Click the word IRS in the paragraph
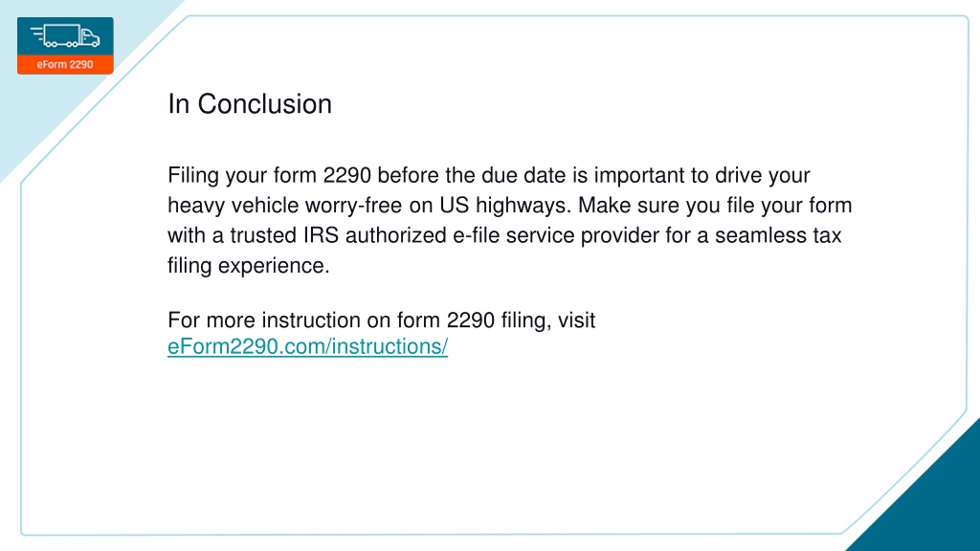 pyautogui.click(x=321, y=235)
